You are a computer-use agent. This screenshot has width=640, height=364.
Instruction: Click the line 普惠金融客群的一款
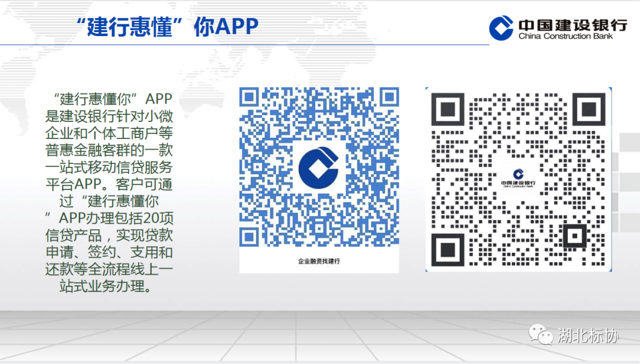tap(109, 150)
